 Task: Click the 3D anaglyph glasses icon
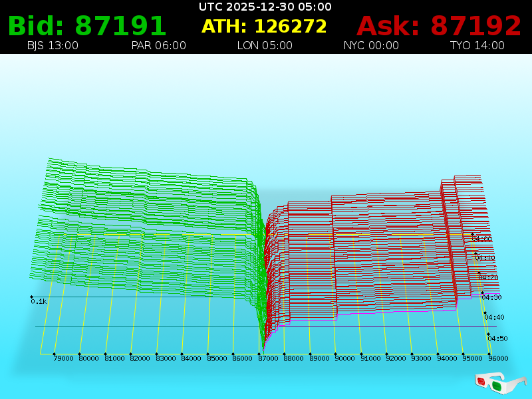tap(500, 382)
